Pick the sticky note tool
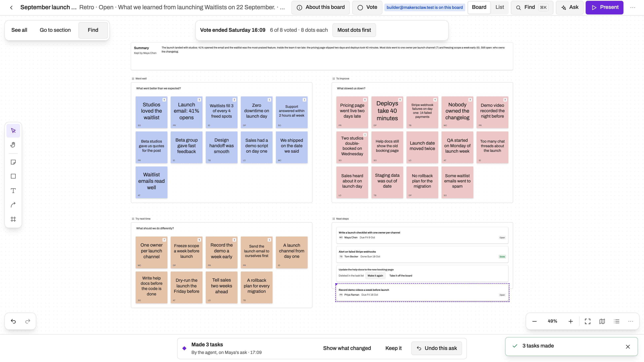The height and width of the screenshot is (362, 644). [x=13, y=162]
